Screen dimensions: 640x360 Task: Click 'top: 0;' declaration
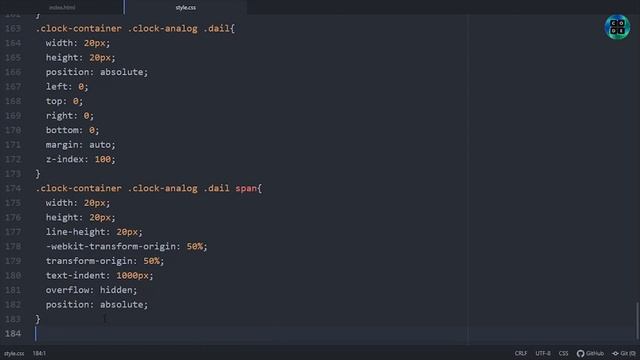64,101
